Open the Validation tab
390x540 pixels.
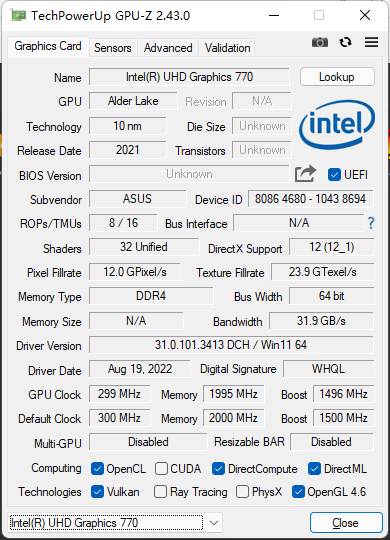click(x=227, y=48)
